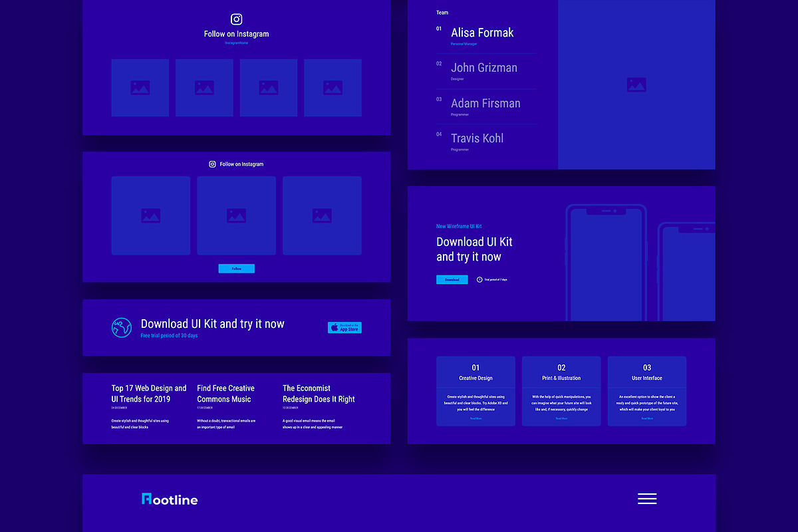798x532 pixels.
Task: Click Read More under Print & Illustration
Action: tap(561, 418)
